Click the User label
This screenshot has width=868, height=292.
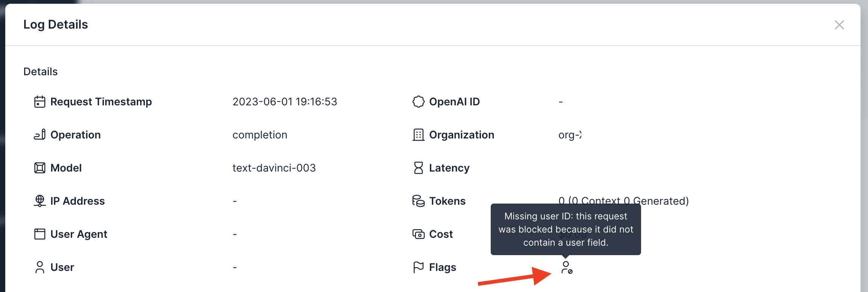point(62,267)
